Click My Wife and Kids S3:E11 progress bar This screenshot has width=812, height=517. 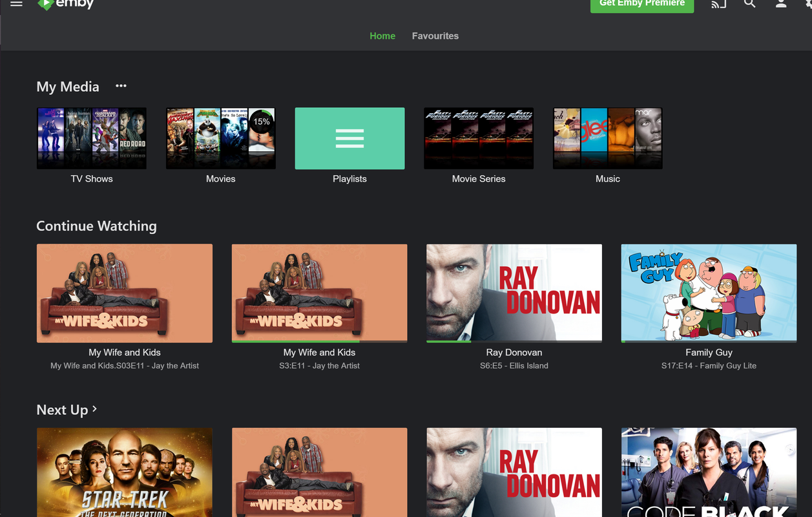coord(320,341)
